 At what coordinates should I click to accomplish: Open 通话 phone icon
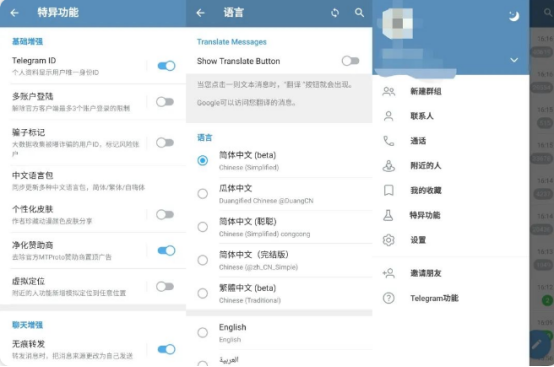pos(389,141)
